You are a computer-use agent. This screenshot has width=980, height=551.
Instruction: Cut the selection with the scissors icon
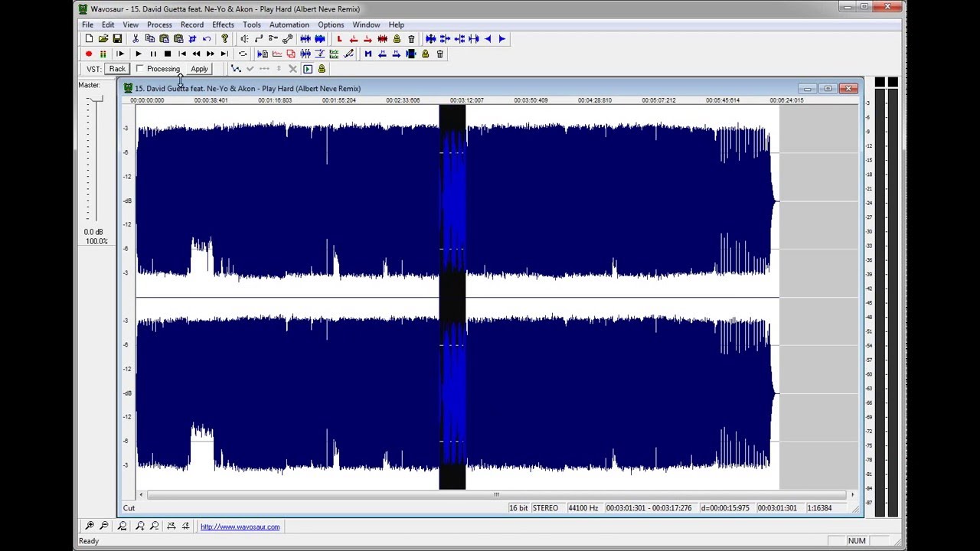136,39
